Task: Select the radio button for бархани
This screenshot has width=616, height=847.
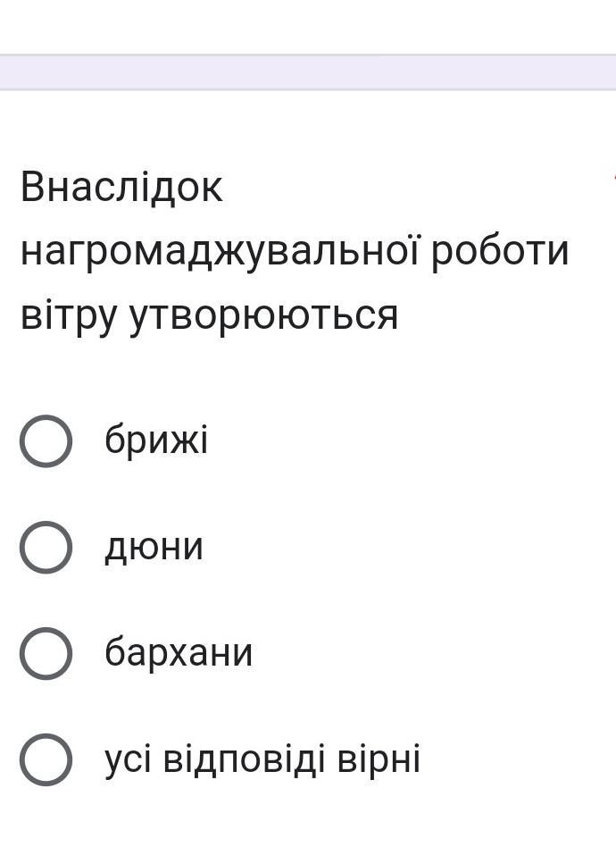Action: pos(46,653)
